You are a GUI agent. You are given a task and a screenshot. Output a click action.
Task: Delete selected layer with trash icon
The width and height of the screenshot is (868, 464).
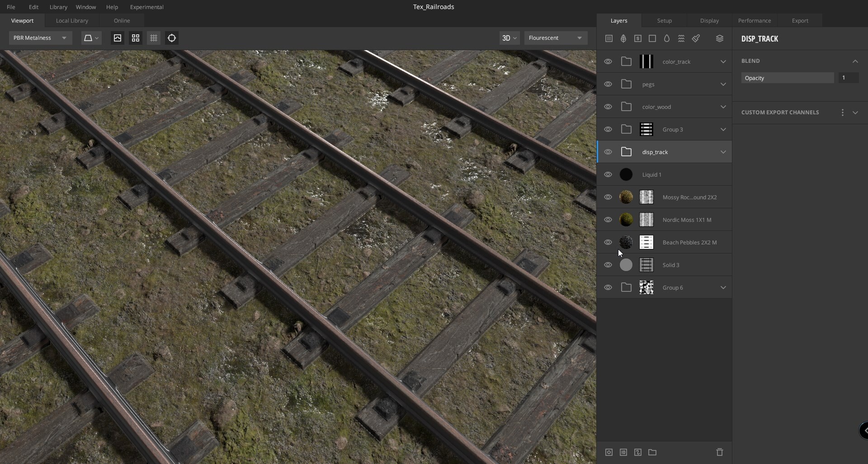720,453
